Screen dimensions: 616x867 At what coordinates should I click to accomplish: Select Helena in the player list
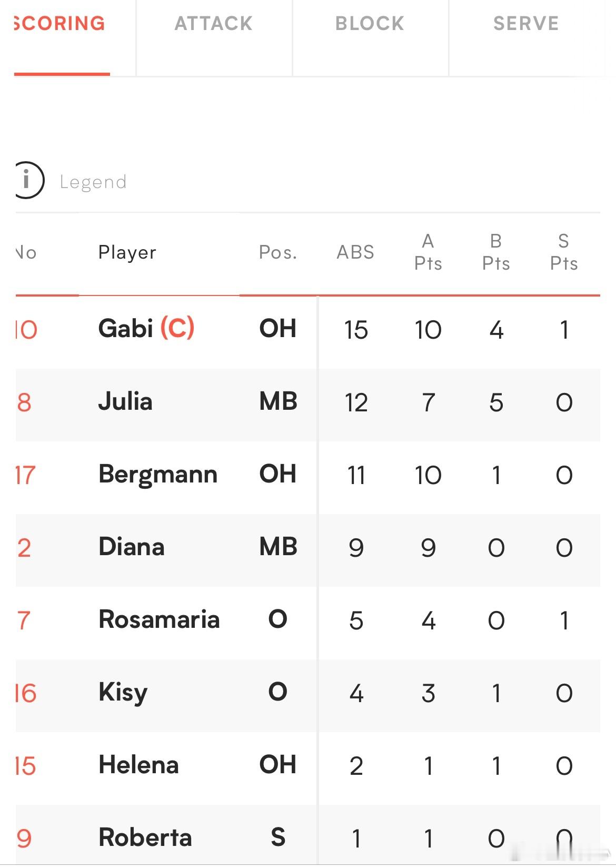139,765
